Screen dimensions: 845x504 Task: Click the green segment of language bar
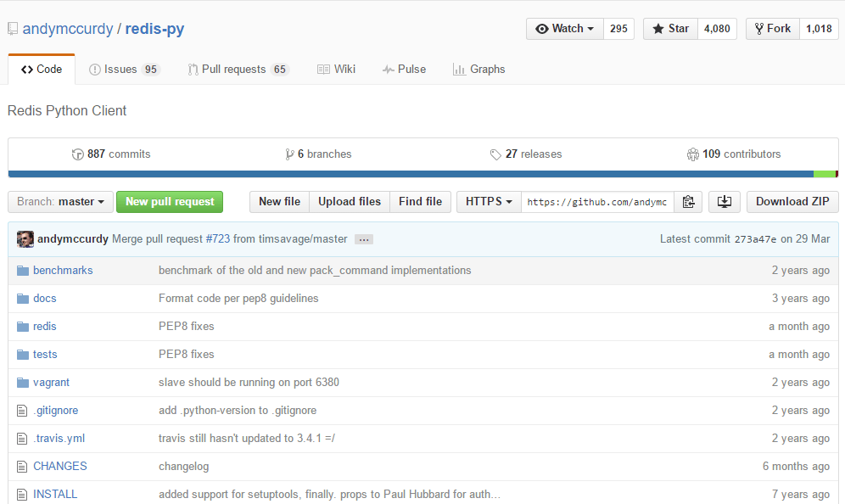[x=824, y=174]
